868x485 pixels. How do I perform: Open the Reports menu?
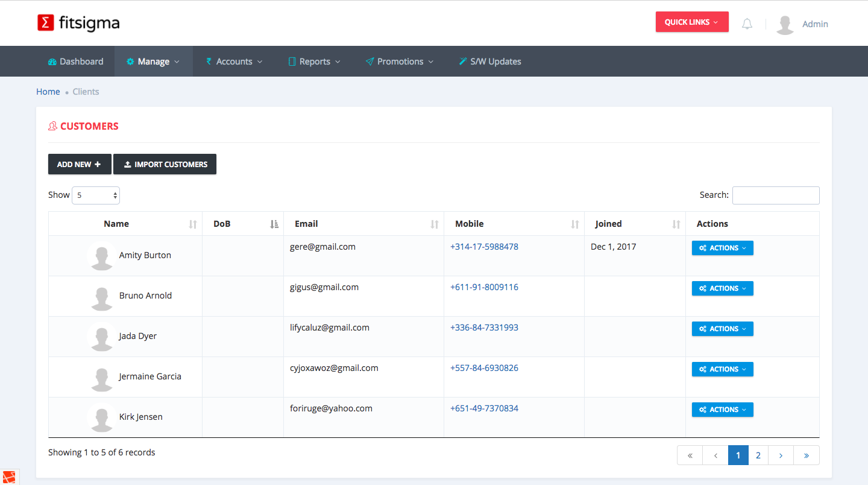[x=314, y=62]
